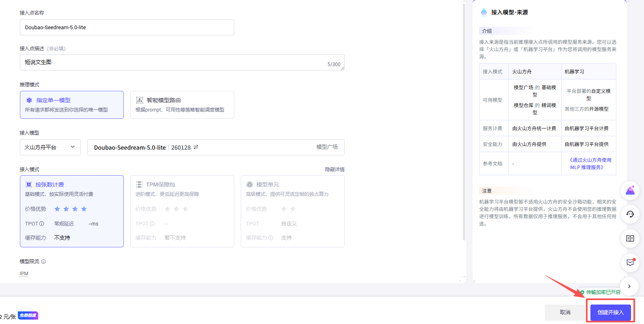The image size is (644, 324).
Task: Click the 按张数计费 card icon
Action: (29, 185)
